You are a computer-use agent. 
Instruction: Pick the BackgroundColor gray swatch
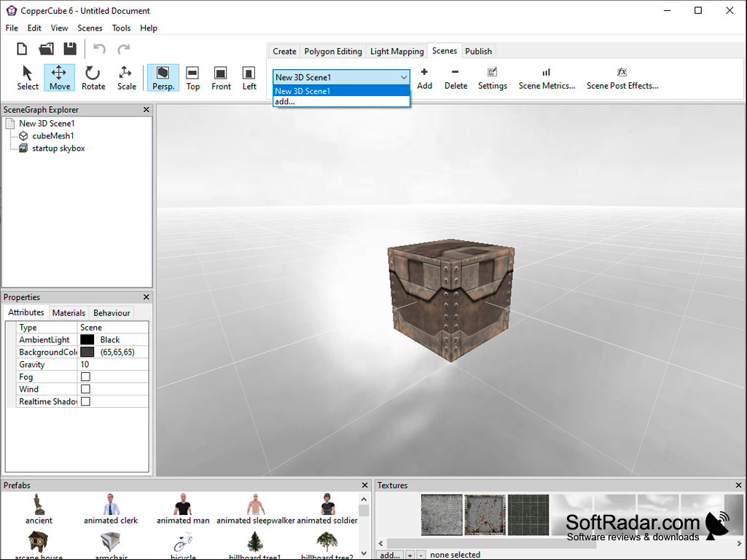pos(87,352)
